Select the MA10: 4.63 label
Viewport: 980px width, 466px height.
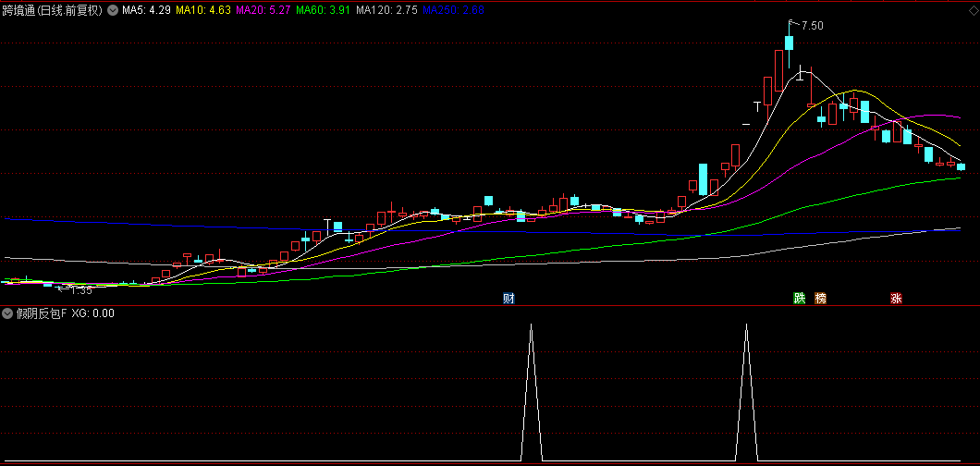coord(203,10)
